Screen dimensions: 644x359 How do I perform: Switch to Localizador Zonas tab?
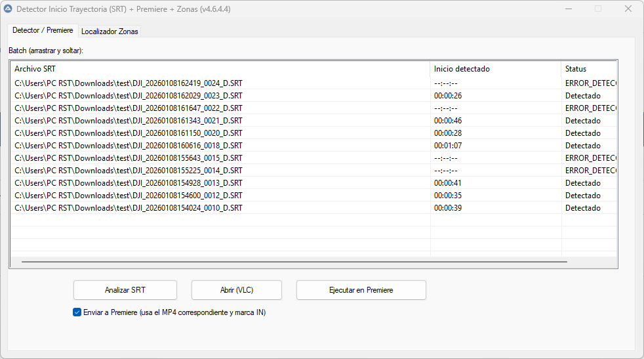tap(110, 32)
